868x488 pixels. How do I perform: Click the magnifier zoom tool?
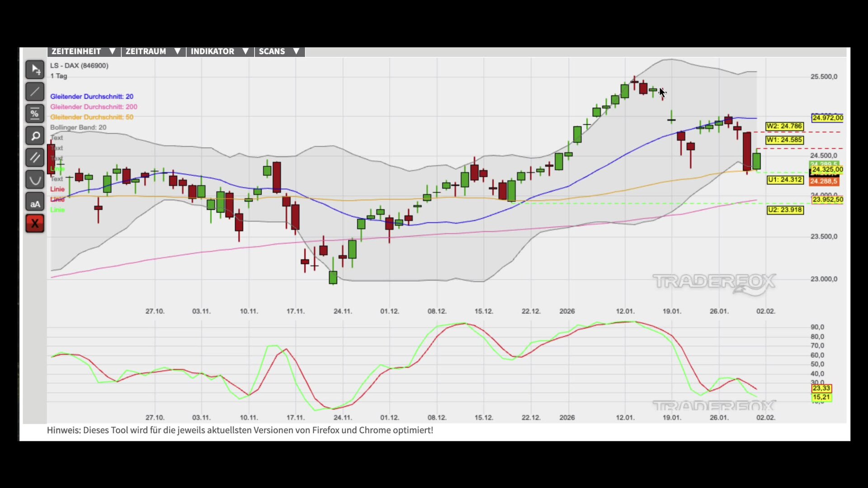click(35, 136)
